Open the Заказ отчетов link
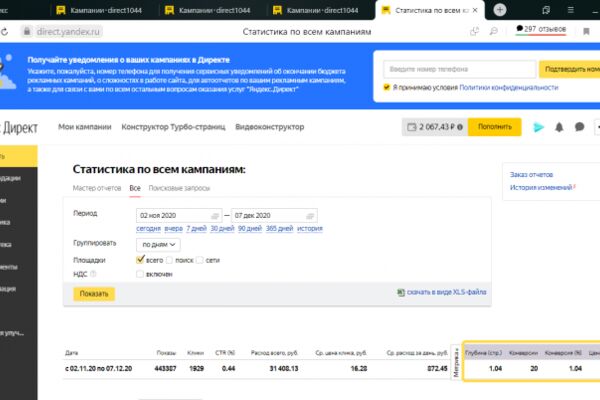 [x=531, y=175]
